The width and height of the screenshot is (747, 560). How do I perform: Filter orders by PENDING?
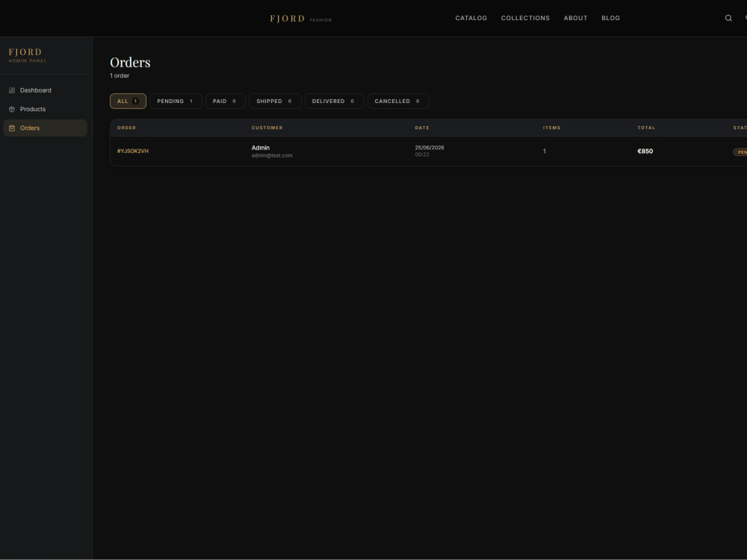(x=176, y=101)
